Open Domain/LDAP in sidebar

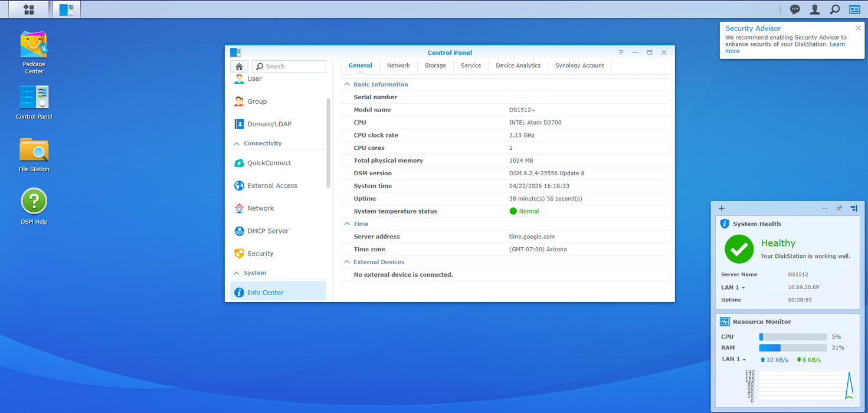278,124
